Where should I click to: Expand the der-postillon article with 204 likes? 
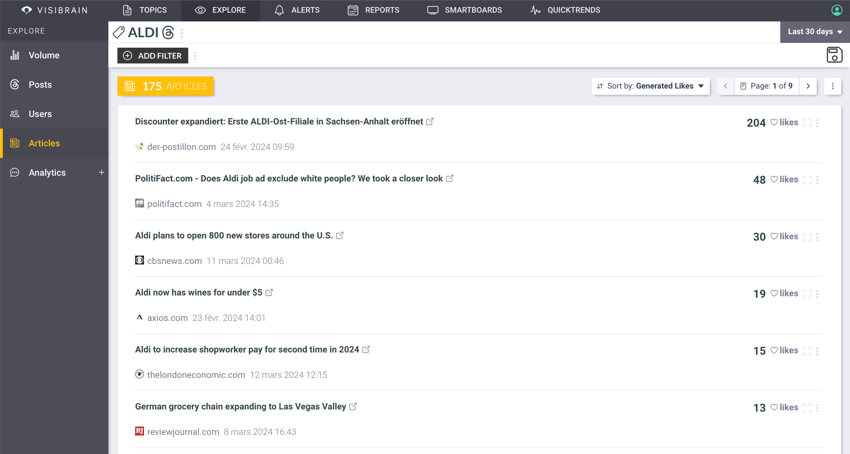click(807, 123)
